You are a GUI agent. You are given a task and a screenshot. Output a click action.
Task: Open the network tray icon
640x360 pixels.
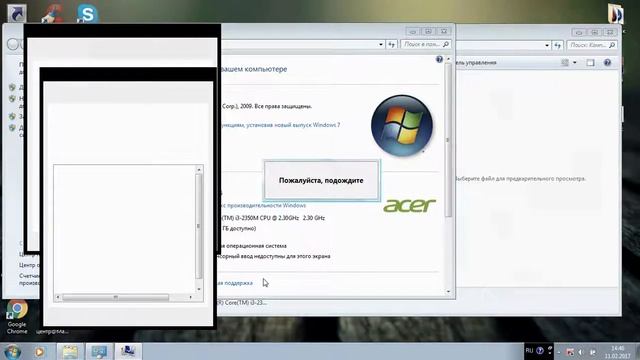pyautogui.click(x=592, y=352)
